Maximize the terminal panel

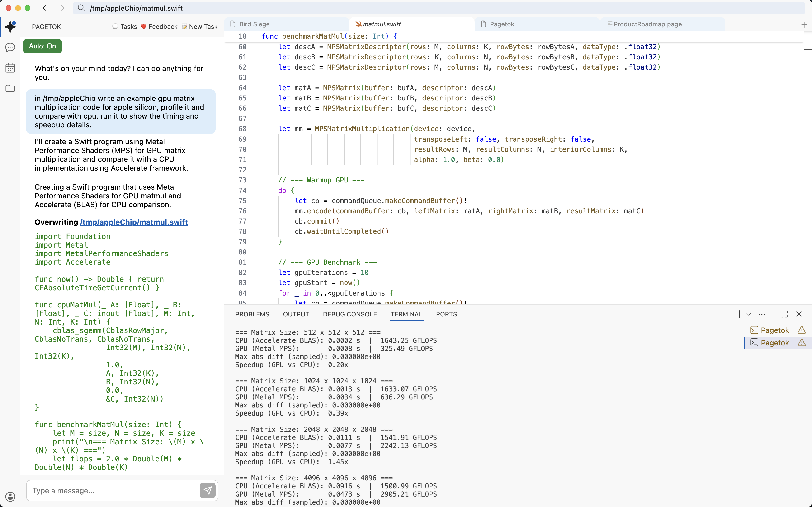click(x=784, y=314)
